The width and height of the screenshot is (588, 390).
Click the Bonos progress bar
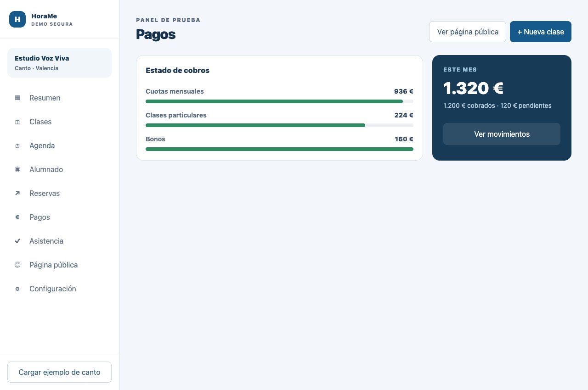tap(279, 149)
